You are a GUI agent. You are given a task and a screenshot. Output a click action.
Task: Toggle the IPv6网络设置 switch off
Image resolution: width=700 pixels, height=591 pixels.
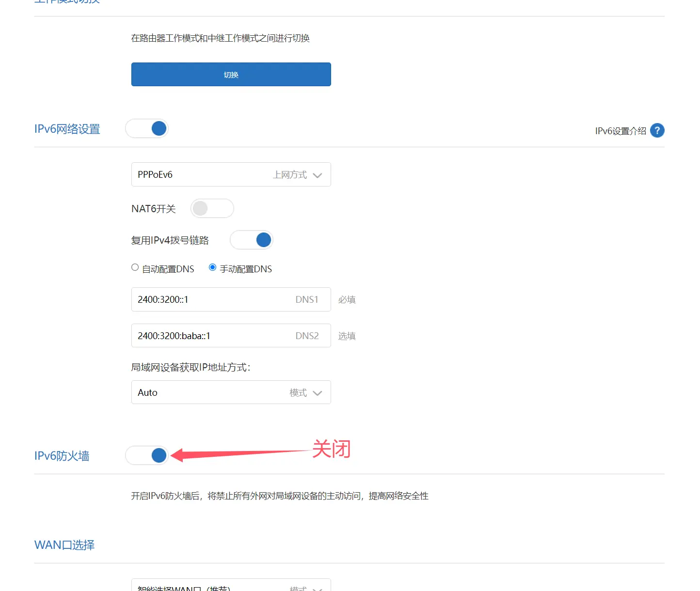tap(147, 128)
